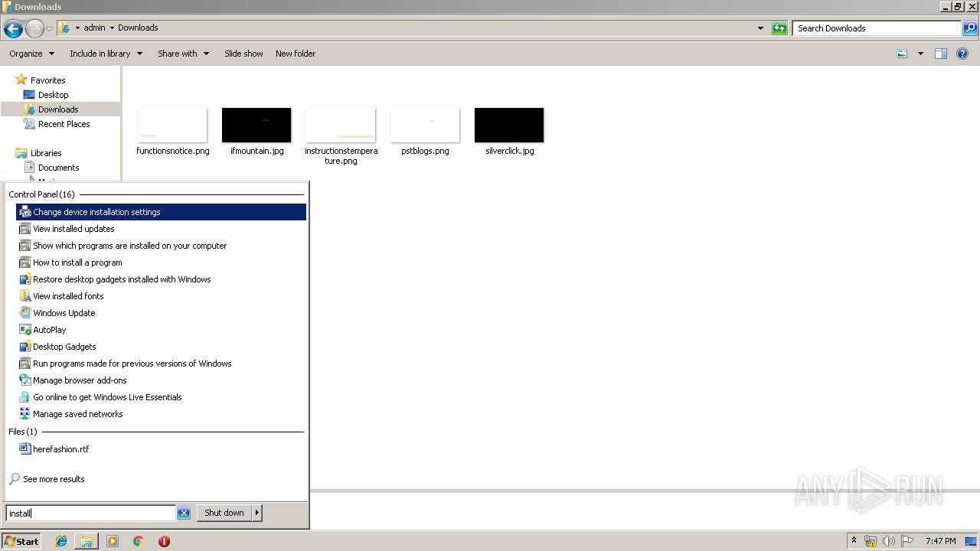
Task: Launch Google Chrome from taskbar
Action: 139,541
